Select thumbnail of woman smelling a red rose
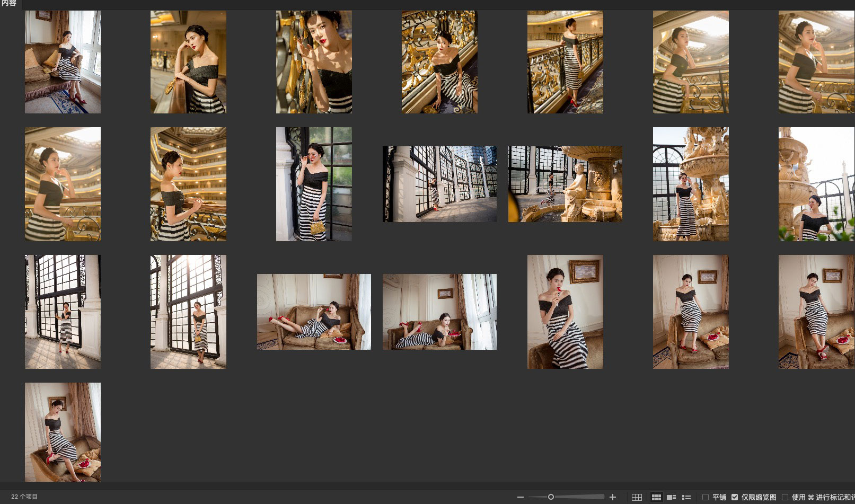 click(565, 312)
